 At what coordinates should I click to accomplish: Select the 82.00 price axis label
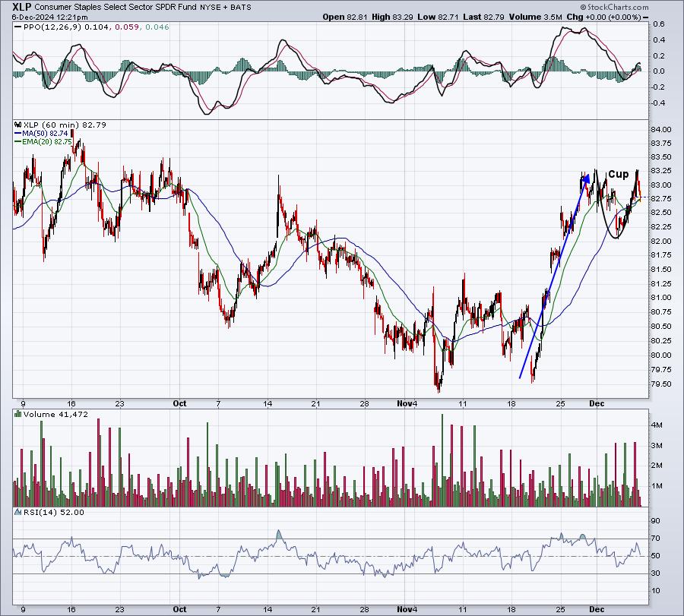coord(661,241)
